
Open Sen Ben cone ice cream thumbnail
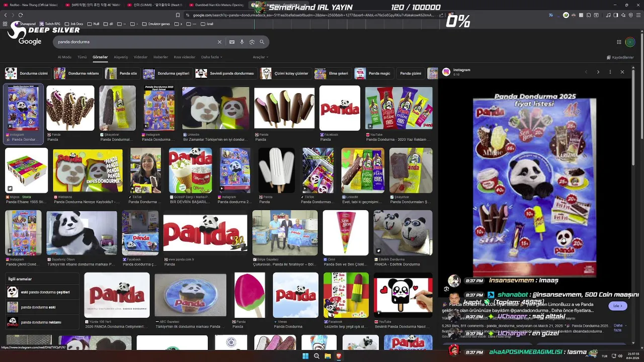346,233
